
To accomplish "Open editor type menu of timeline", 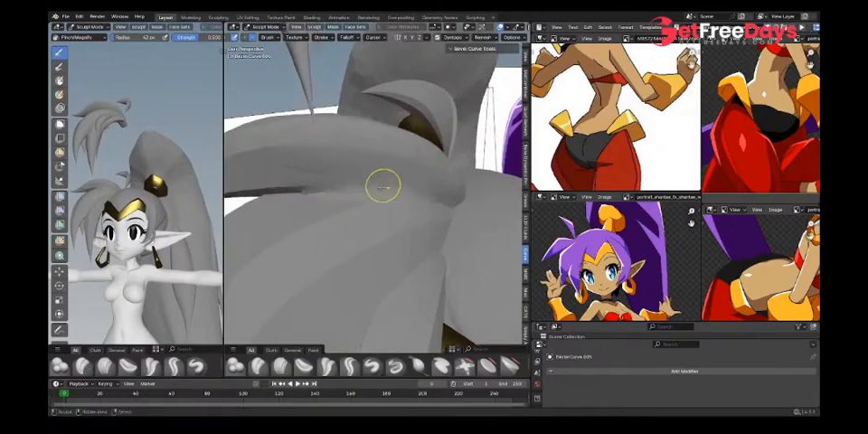I will pyautogui.click(x=57, y=383).
